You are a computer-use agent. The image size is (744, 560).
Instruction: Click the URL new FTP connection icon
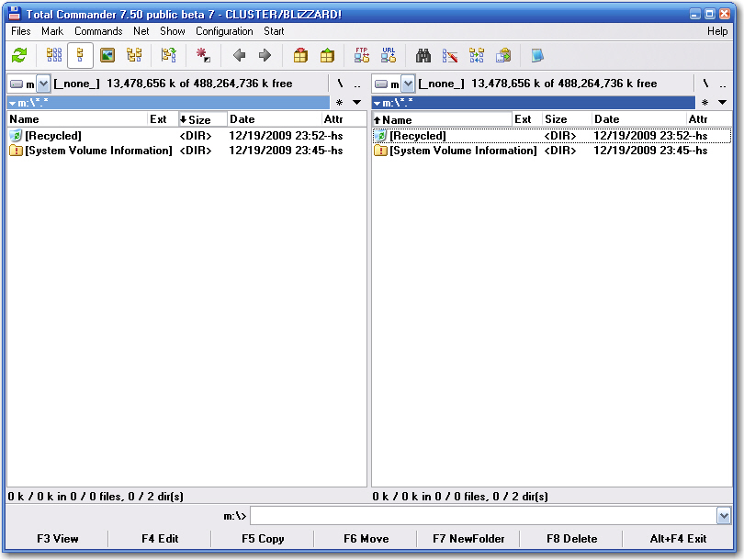389,56
